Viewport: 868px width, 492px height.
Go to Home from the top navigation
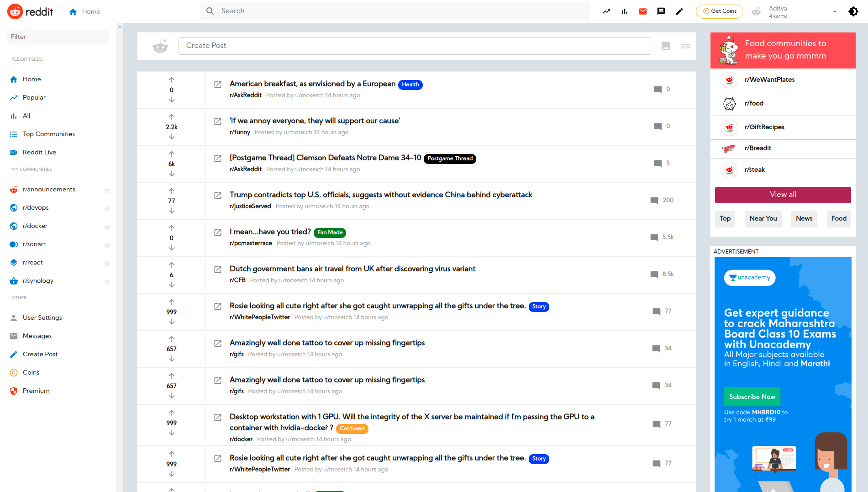pyautogui.click(x=84, y=11)
